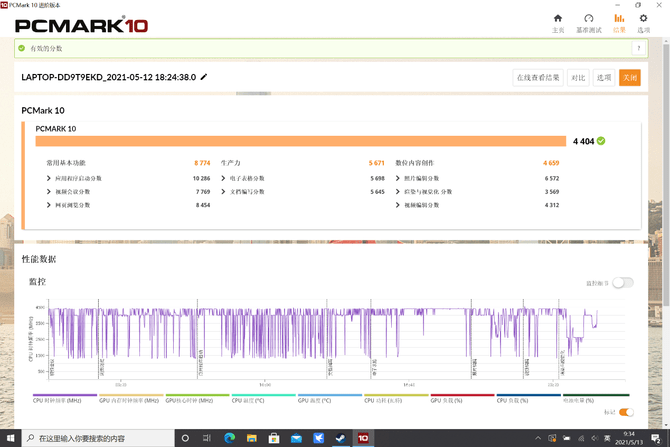Toggle the monitoring details switch
This screenshot has height=447, width=670.
(x=623, y=282)
